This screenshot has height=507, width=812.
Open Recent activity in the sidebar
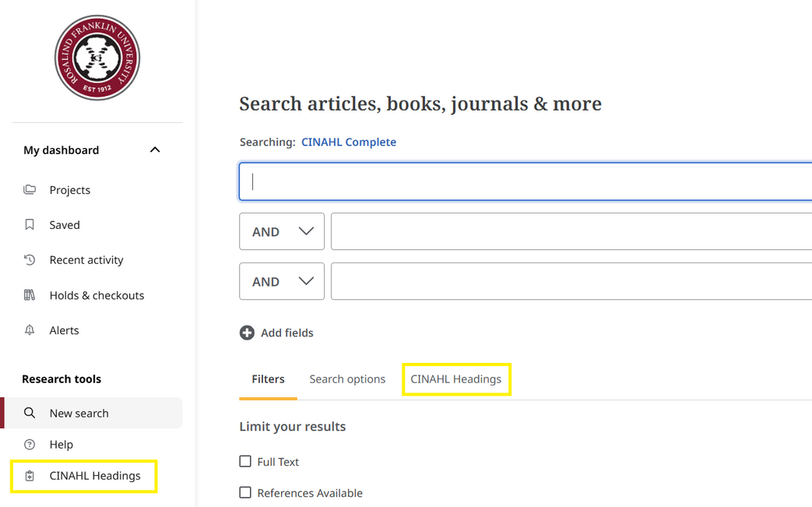click(86, 260)
